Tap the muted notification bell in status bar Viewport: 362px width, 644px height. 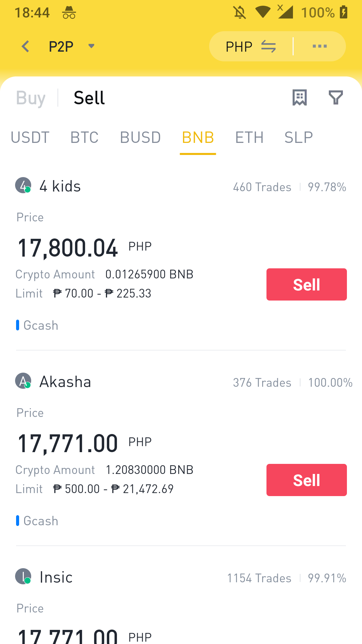(240, 13)
